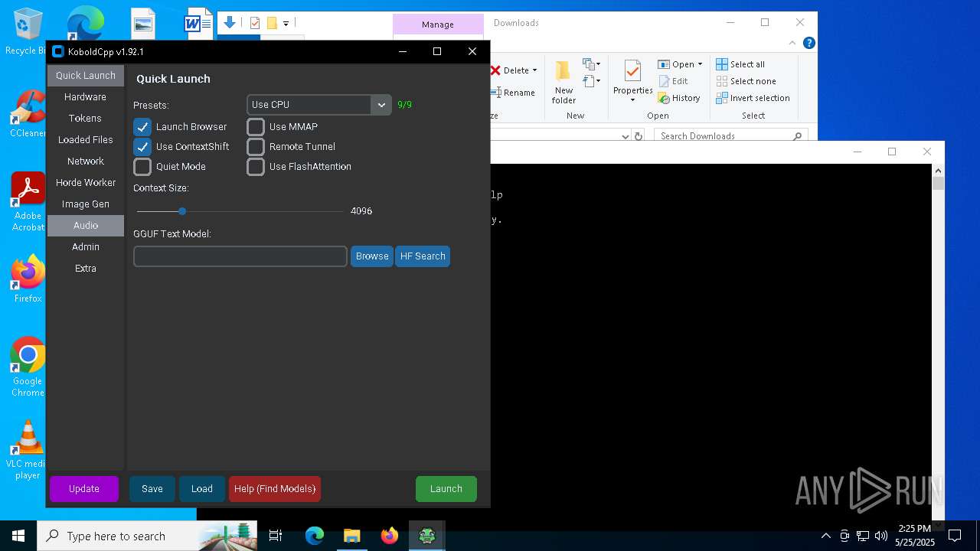Screen dimensions: 980x551
Task: Enable the Use FlashAttention checkbox
Action: pyautogui.click(x=256, y=167)
